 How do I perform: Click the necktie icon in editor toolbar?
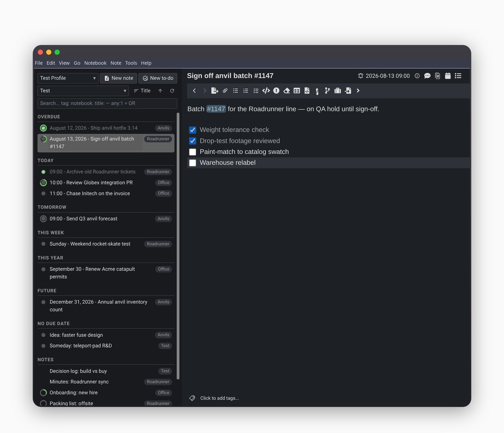tap(317, 91)
